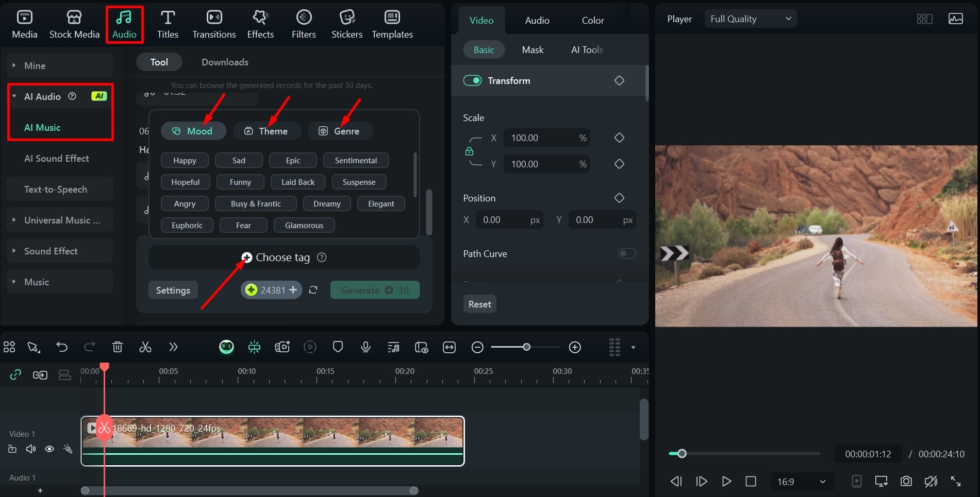
Task: Click the AI copilot face icon
Action: [226, 347]
